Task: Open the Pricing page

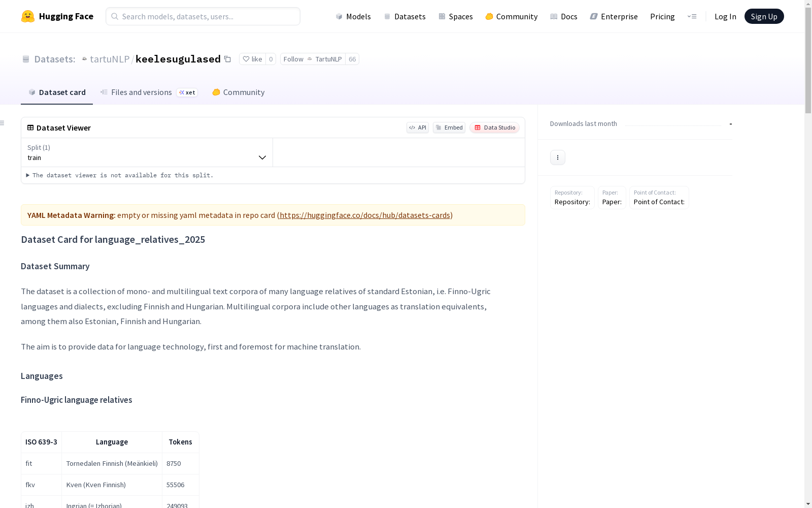Action: (662, 16)
